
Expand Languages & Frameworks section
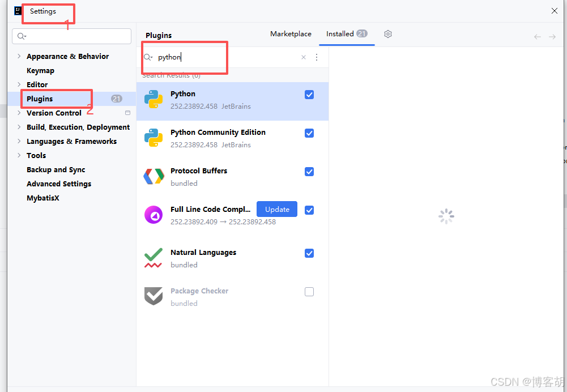[x=19, y=141]
